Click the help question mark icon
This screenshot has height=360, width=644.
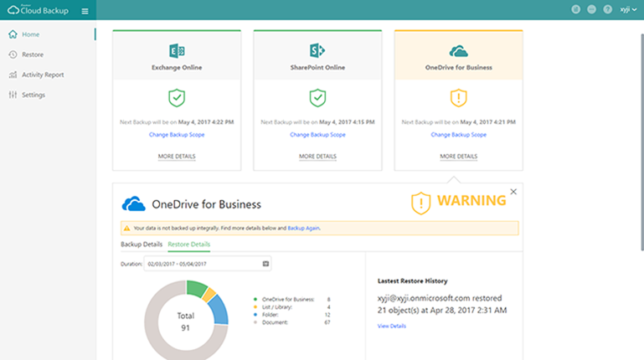point(607,9)
